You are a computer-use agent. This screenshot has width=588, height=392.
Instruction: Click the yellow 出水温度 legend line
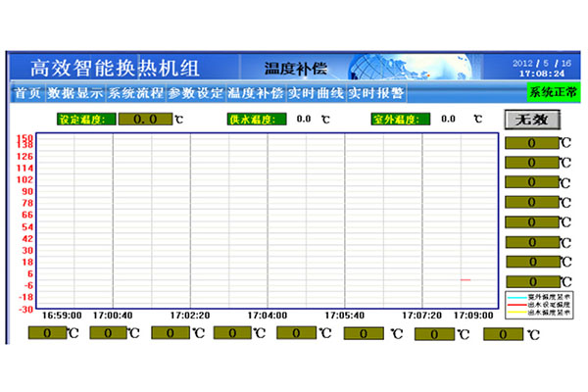coord(516,313)
